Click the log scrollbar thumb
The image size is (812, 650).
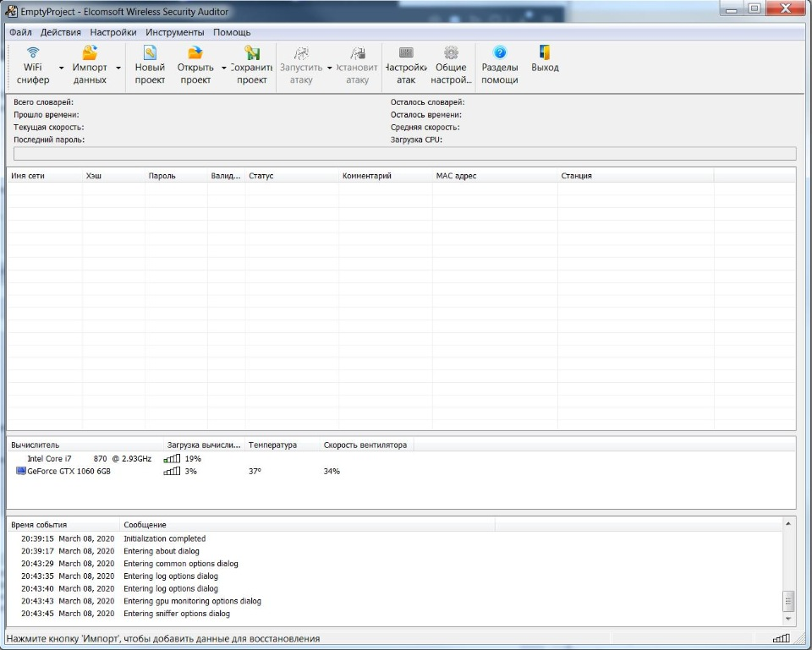pos(788,601)
